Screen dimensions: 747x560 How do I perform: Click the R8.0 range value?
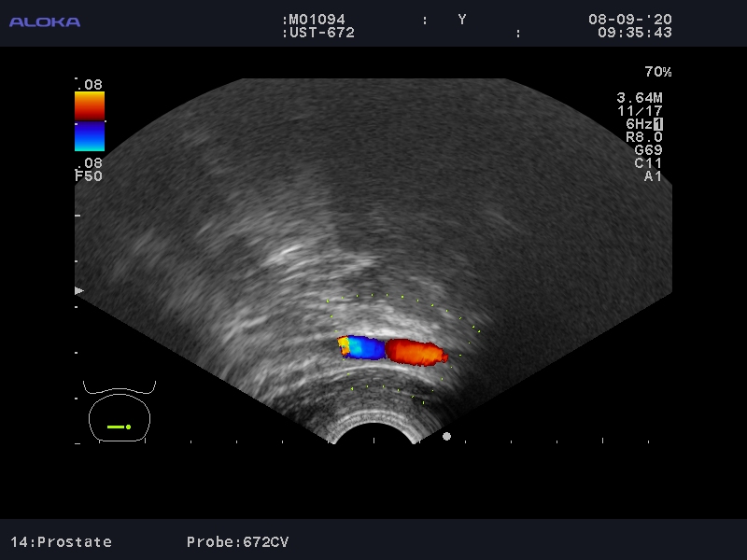[x=643, y=137]
